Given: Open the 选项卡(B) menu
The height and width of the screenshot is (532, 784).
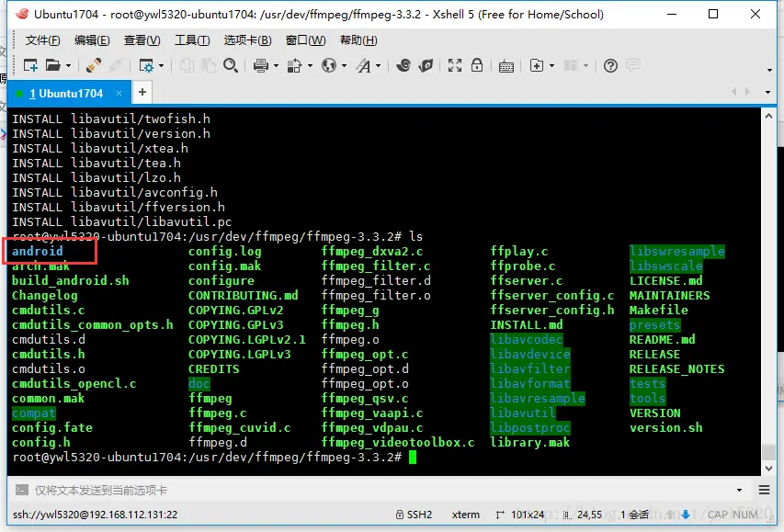Looking at the screenshot, I should coord(247,40).
